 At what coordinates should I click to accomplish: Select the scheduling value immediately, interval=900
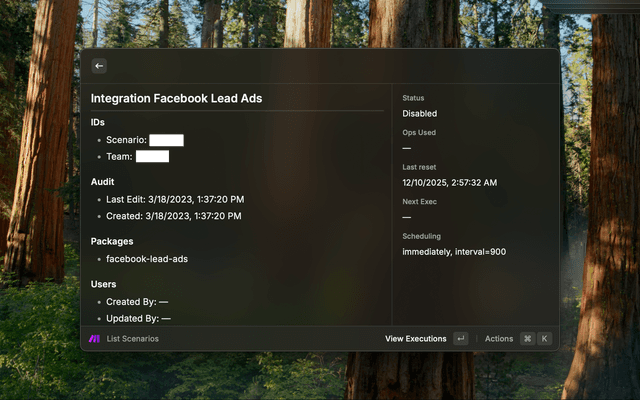pyautogui.click(x=454, y=252)
